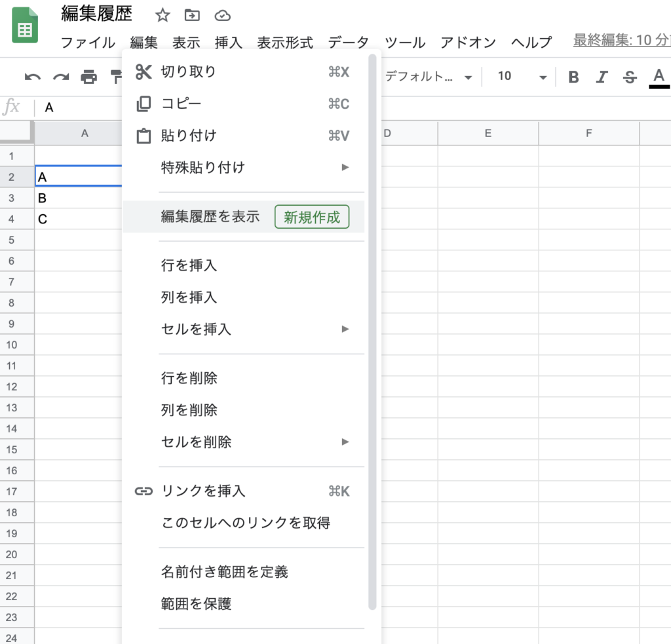Select row 10 header
This screenshot has width=671, height=644.
coord(16,345)
